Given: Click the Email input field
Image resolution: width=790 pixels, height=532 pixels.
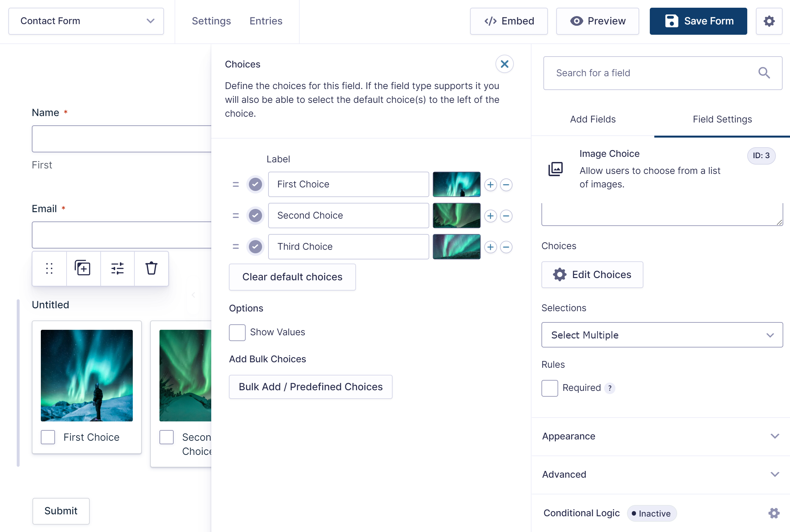Looking at the screenshot, I should point(122,235).
